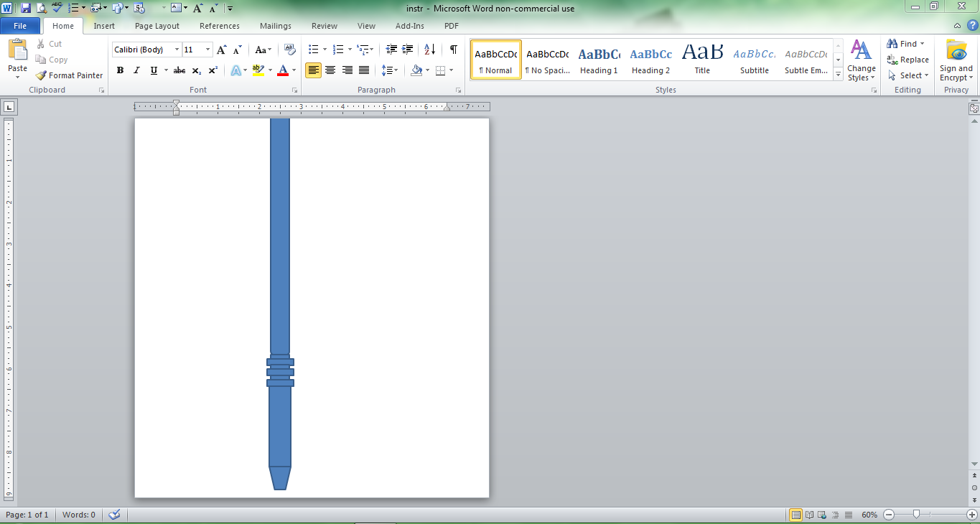
Task: Apply the Heading 1 style
Action: [599, 60]
